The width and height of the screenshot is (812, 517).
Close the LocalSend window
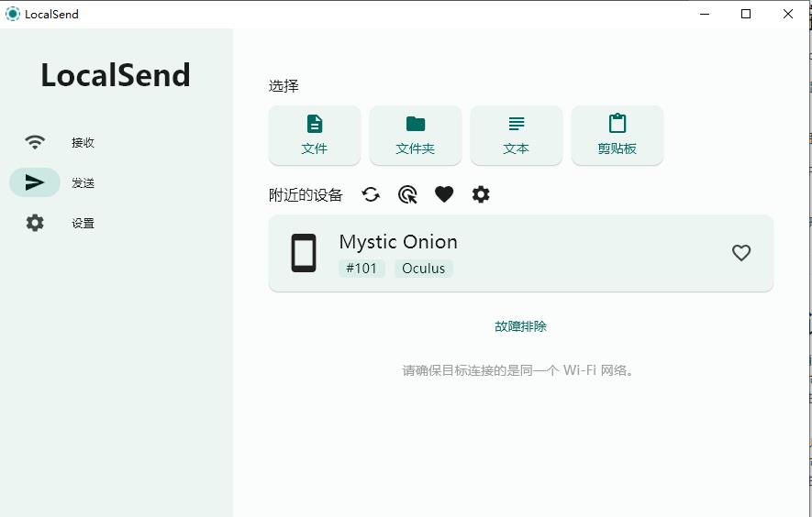point(787,14)
